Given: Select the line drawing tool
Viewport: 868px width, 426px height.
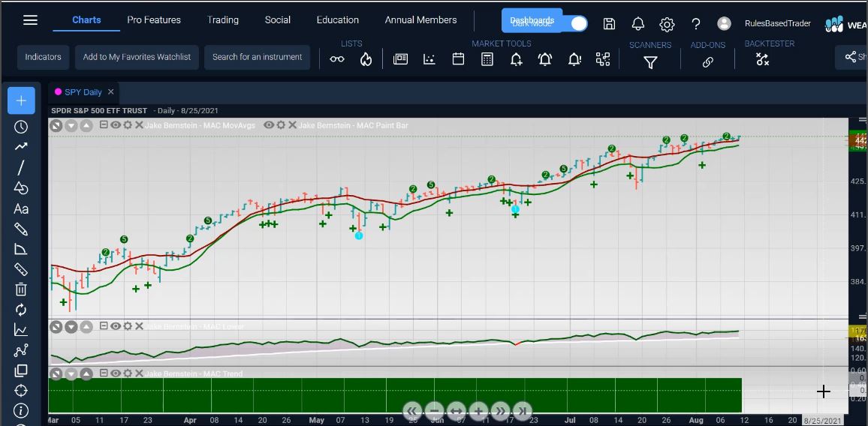Looking at the screenshot, I should coord(21,168).
